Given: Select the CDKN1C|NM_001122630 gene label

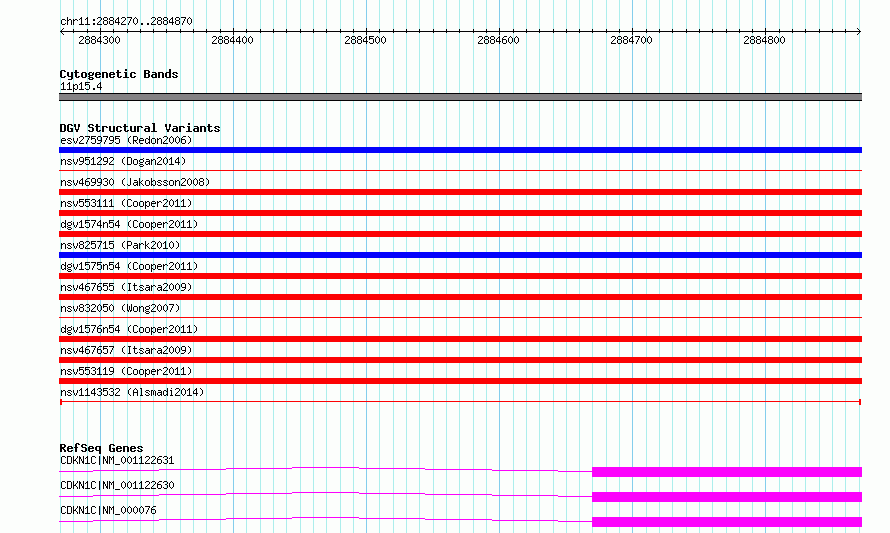Looking at the screenshot, I should 117,485.
